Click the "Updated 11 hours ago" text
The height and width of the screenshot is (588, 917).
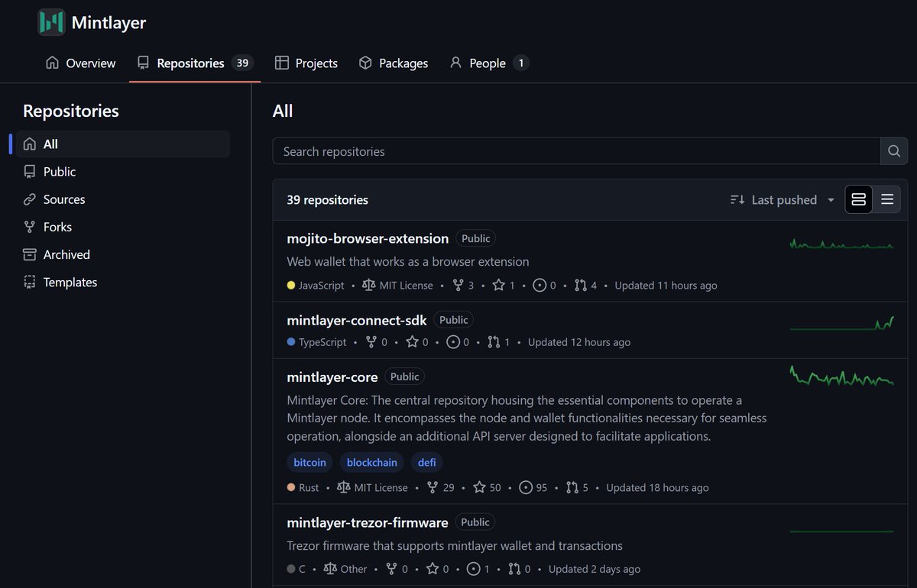click(666, 285)
